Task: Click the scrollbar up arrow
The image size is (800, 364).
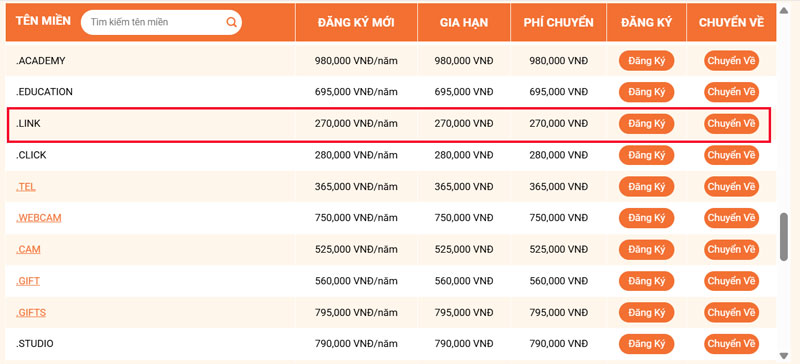Action: [x=784, y=9]
